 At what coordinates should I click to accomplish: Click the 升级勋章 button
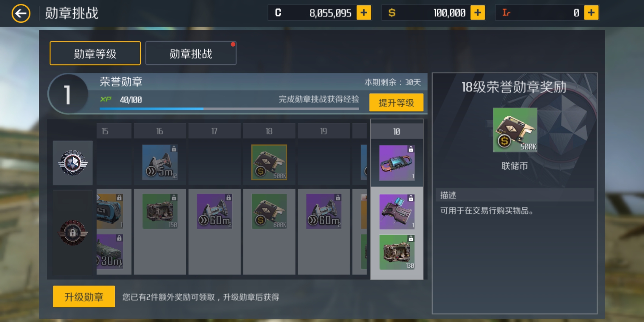84,297
